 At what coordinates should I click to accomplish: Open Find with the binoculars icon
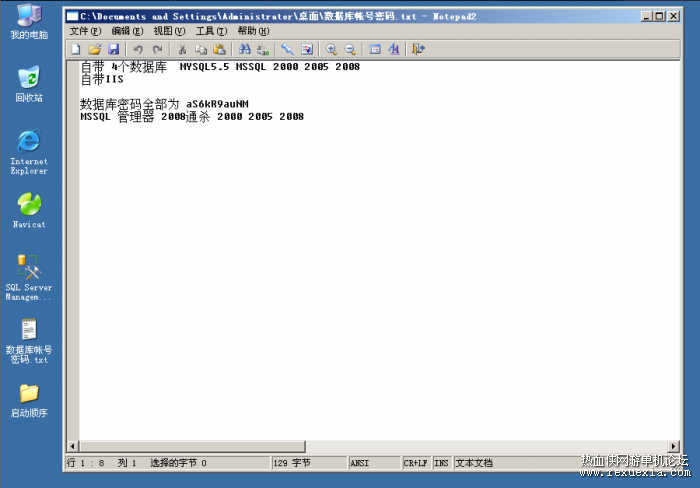click(x=244, y=49)
